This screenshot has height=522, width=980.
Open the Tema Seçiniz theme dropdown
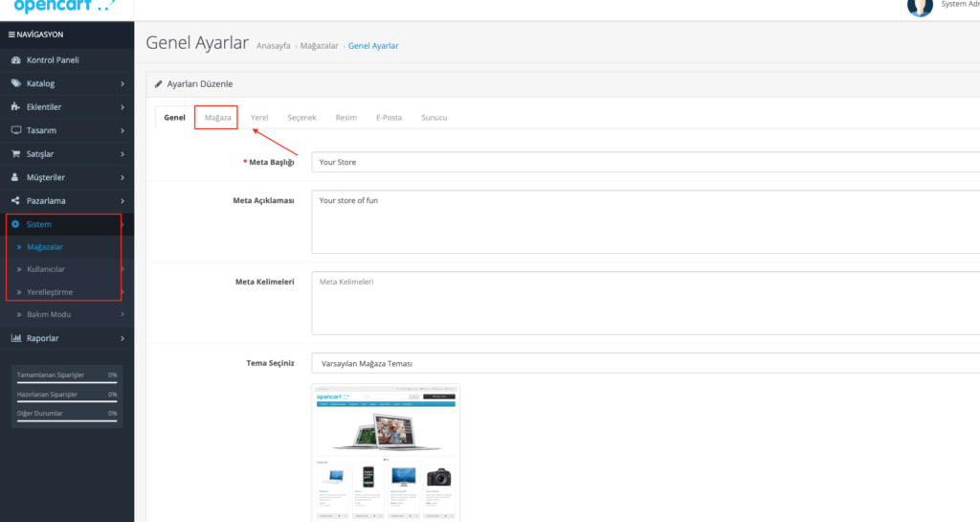[646, 363]
